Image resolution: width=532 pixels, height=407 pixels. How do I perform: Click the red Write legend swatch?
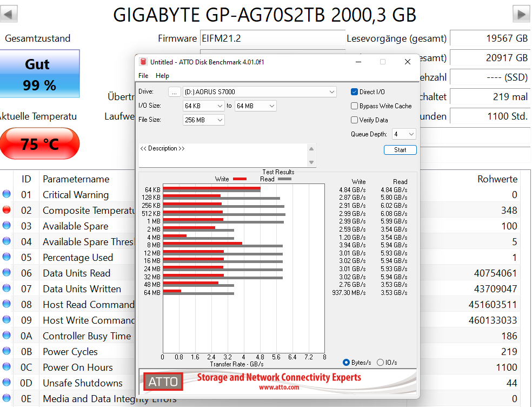click(240, 179)
